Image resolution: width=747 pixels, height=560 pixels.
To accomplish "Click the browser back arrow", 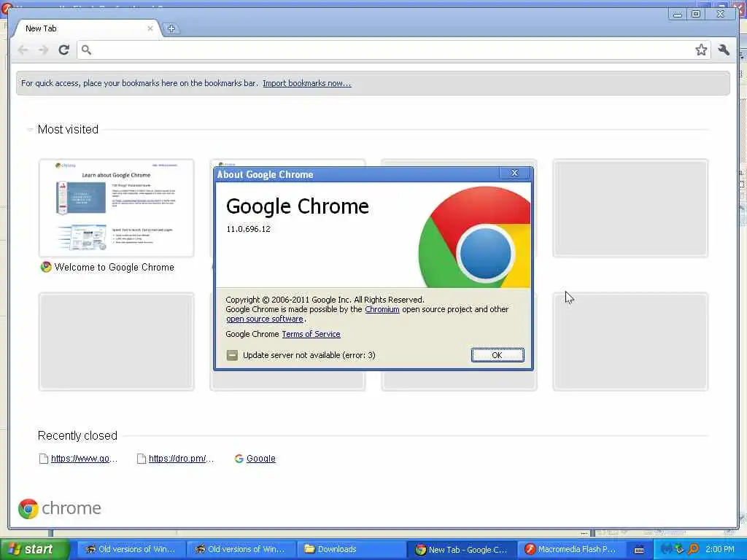I will pyautogui.click(x=23, y=50).
